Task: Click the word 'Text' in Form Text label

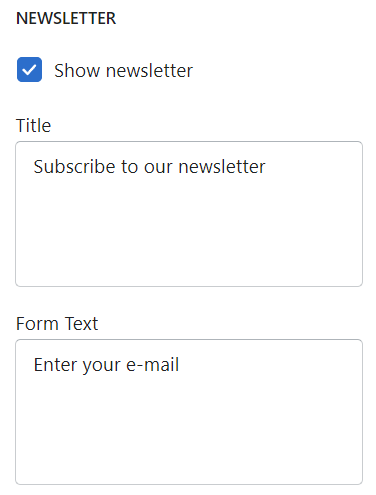Action: [x=82, y=323]
